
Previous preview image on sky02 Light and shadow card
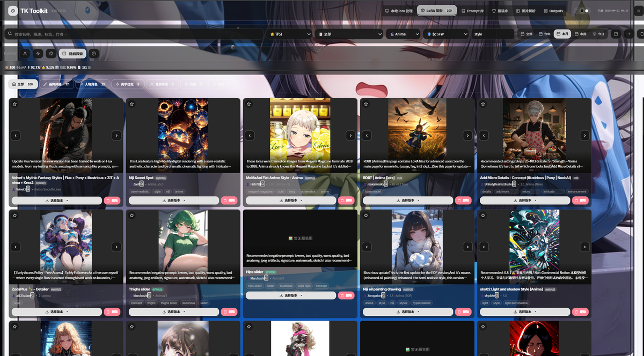[x=484, y=247]
